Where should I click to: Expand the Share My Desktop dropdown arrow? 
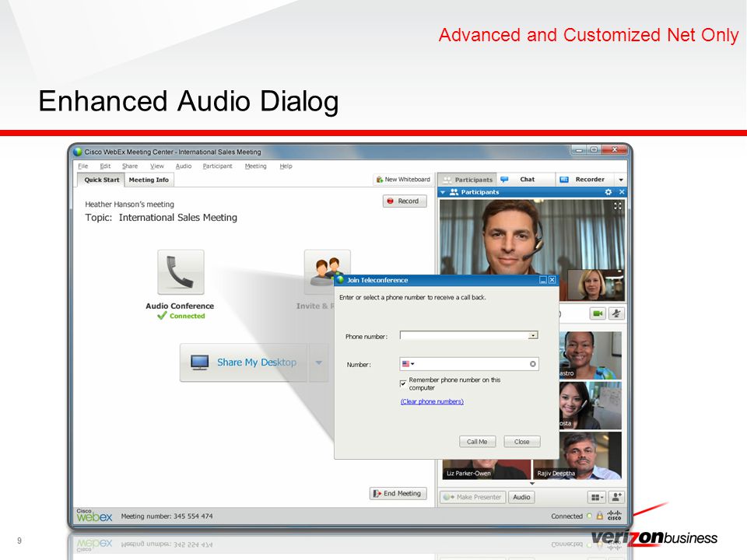pos(319,362)
